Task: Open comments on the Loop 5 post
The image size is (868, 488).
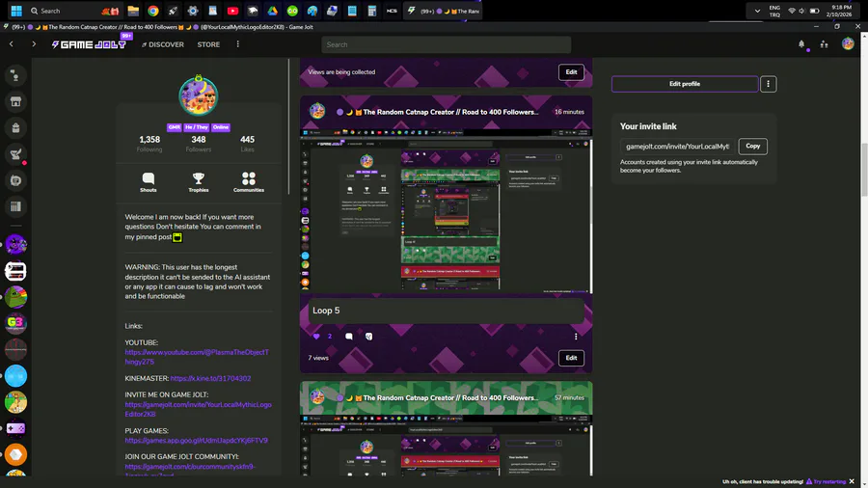Action: point(349,337)
